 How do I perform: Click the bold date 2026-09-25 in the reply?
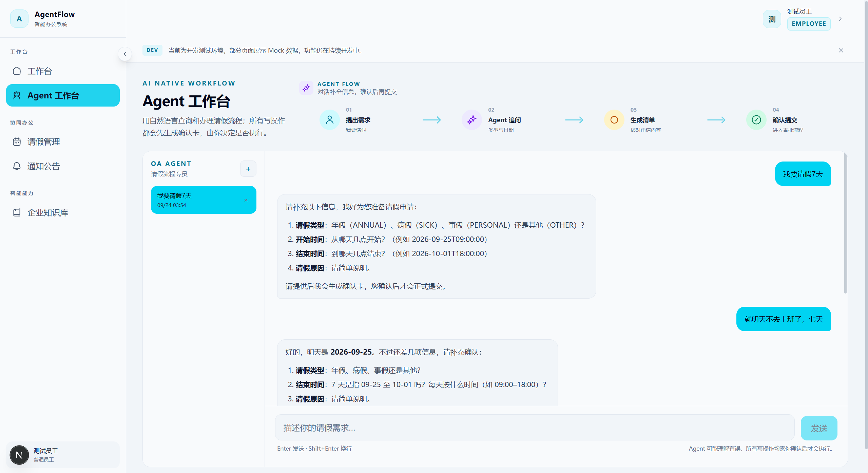pos(351,352)
